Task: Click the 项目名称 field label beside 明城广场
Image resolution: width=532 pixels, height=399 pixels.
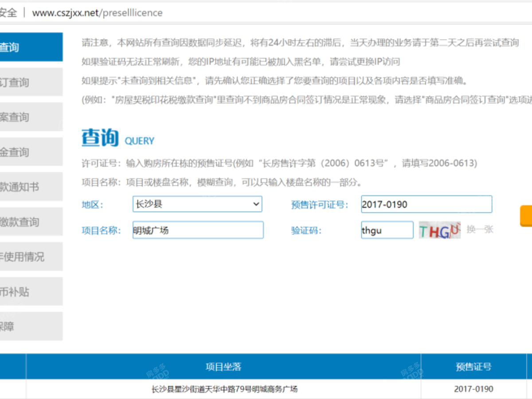Action: [x=101, y=231]
